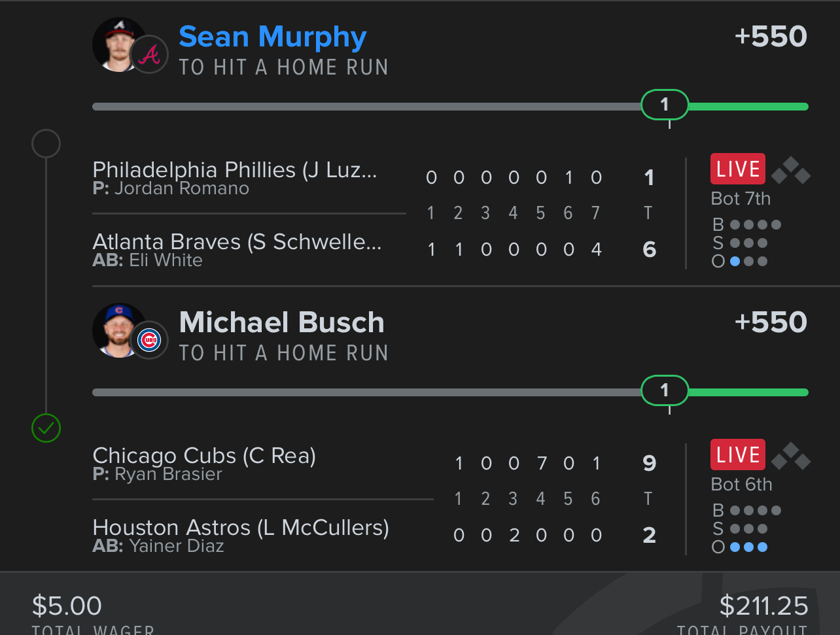Click the green checkmark circle for Busch leg
This screenshot has width=840, height=635.
tap(46, 429)
